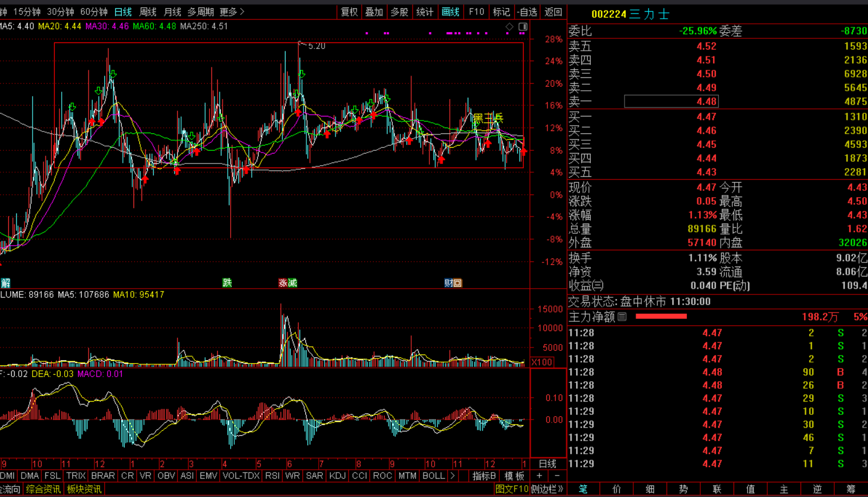Select the 周线 weekly chart period
The height and width of the screenshot is (497, 868).
[148, 12]
